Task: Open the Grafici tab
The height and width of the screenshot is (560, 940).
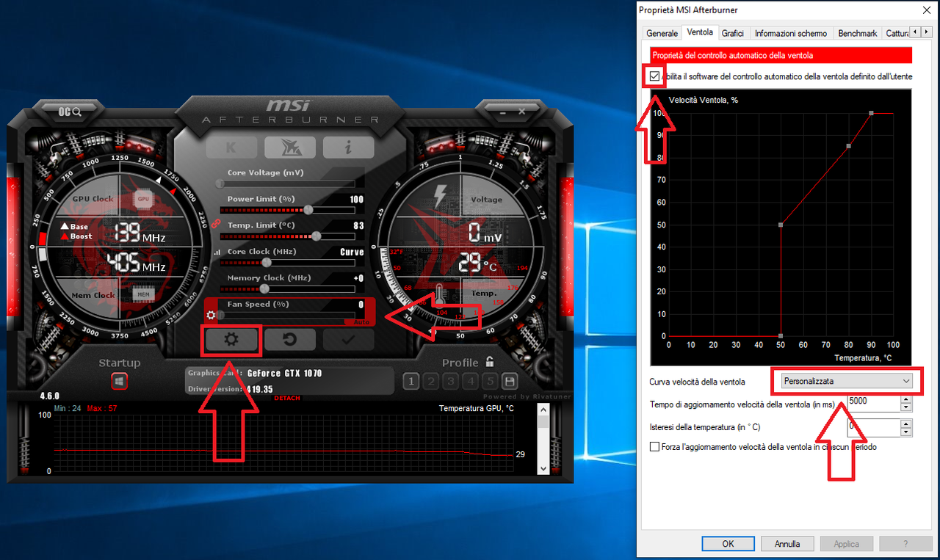Action: click(x=733, y=33)
